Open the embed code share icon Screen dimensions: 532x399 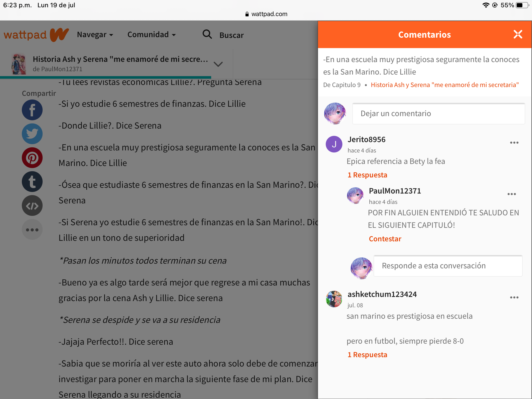[x=32, y=206]
